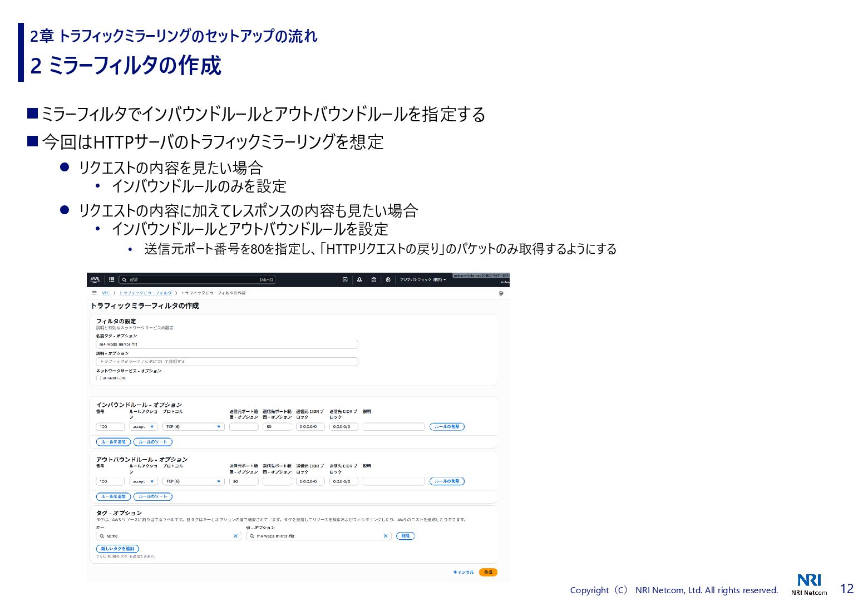The image size is (868, 601).
Task: Click the AWS console search field
Action: click(198, 279)
